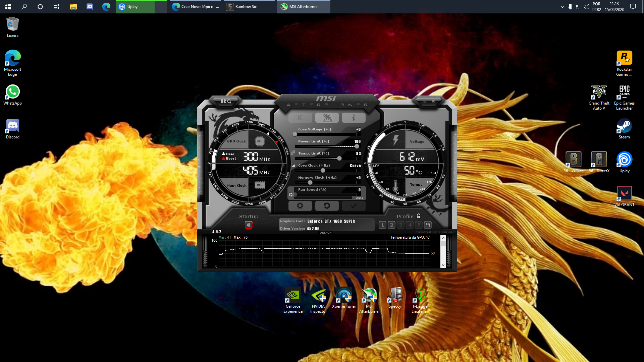Click the DETACH monitor label

pyautogui.click(x=325, y=233)
